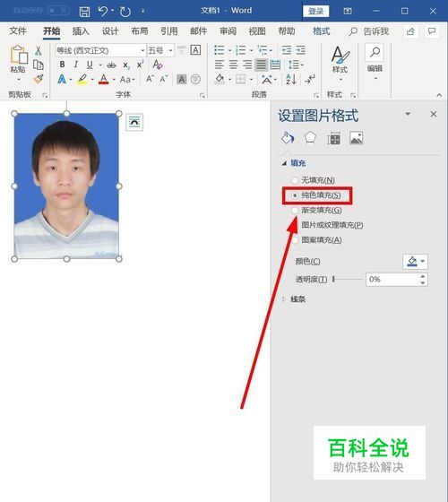Open the font size dropdown

click(x=170, y=50)
